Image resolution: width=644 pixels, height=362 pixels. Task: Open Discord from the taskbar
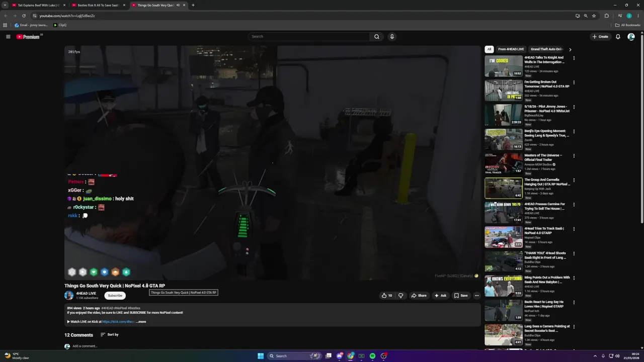point(340,356)
